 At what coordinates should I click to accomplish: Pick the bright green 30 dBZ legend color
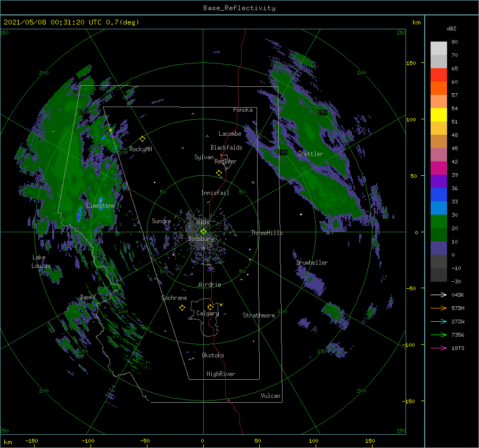click(439, 222)
